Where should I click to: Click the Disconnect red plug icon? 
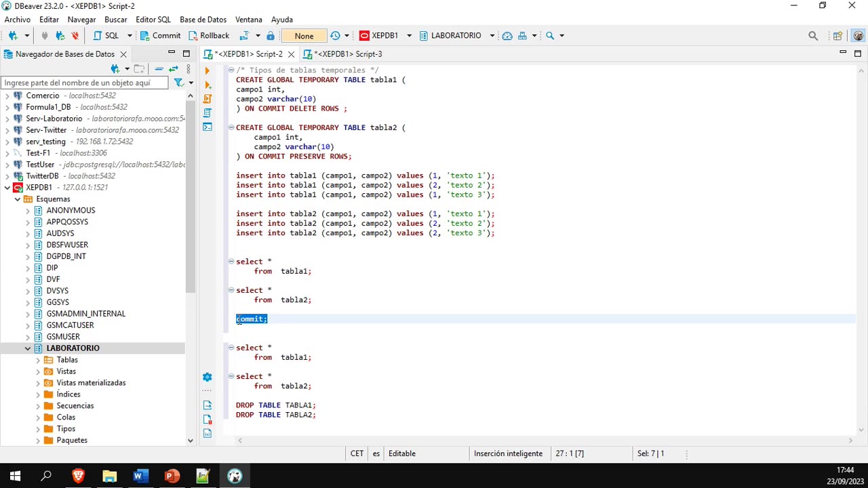click(75, 35)
